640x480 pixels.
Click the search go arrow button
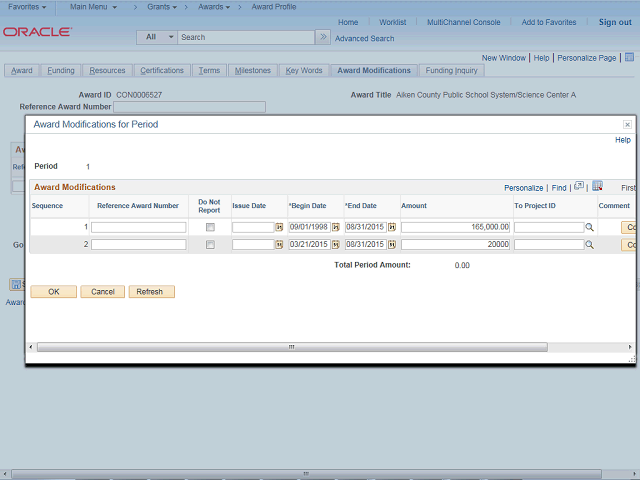[x=322, y=37]
